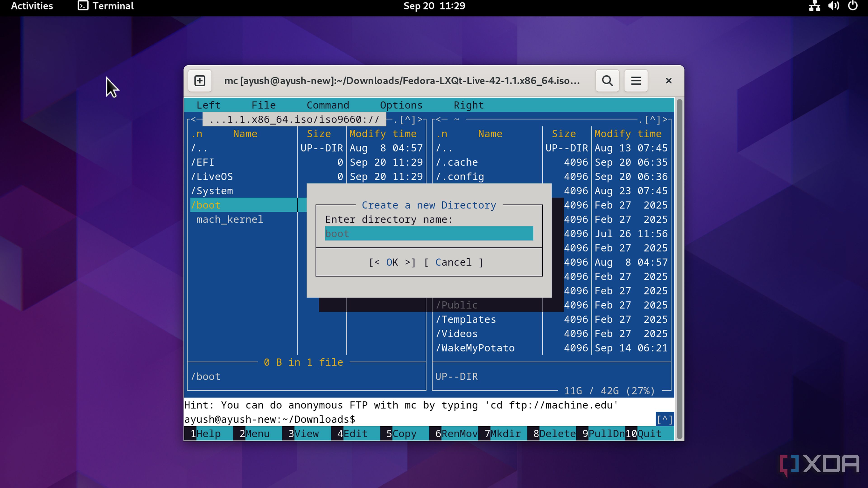868x488 pixels.
Task: Confirm directory creation with OK button
Action: 392,262
